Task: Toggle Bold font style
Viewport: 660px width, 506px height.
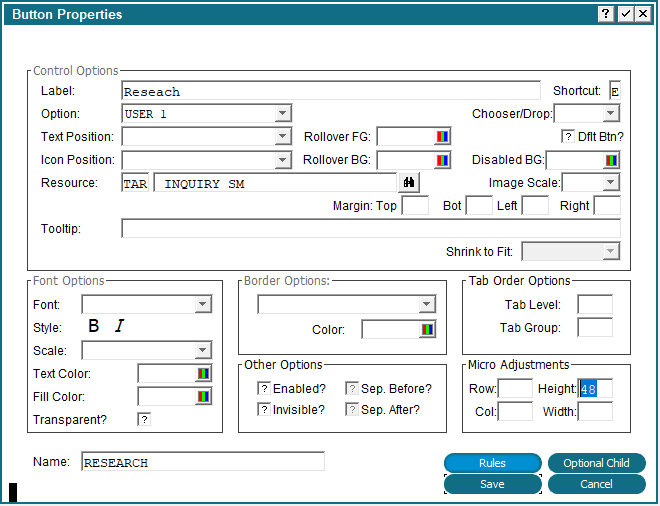Action: coord(93,326)
